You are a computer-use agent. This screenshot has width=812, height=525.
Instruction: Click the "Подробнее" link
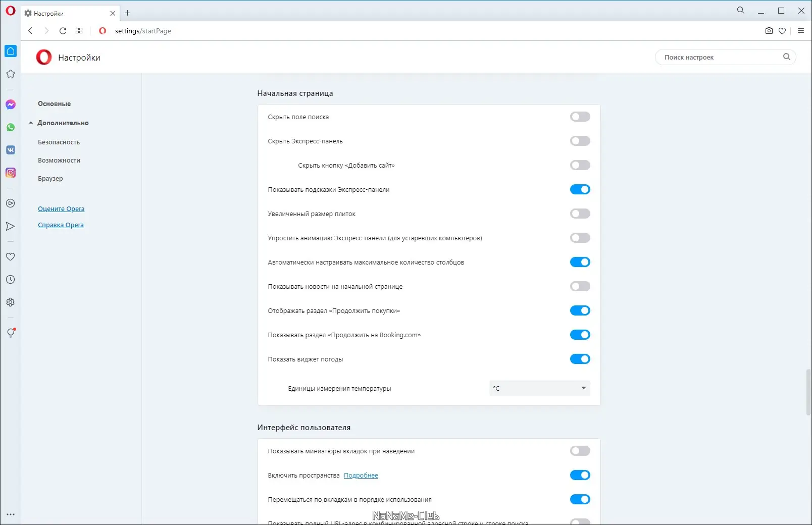pos(361,476)
